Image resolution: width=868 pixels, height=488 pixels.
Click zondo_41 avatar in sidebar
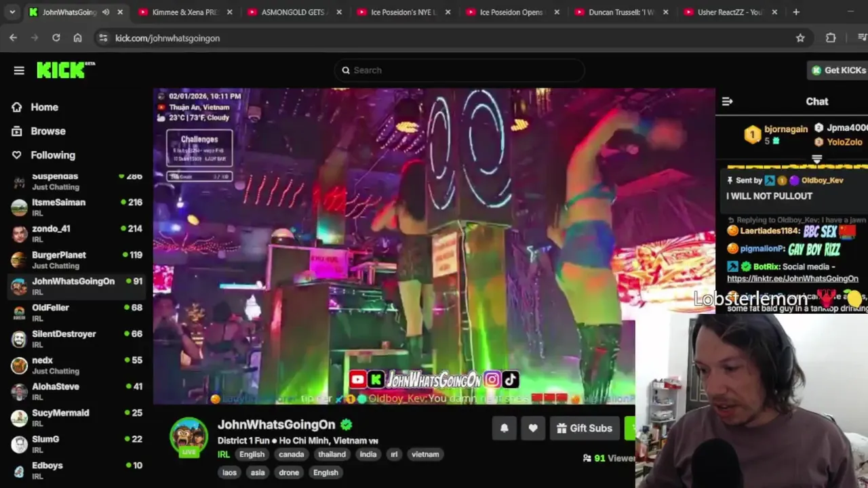(x=20, y=234)
